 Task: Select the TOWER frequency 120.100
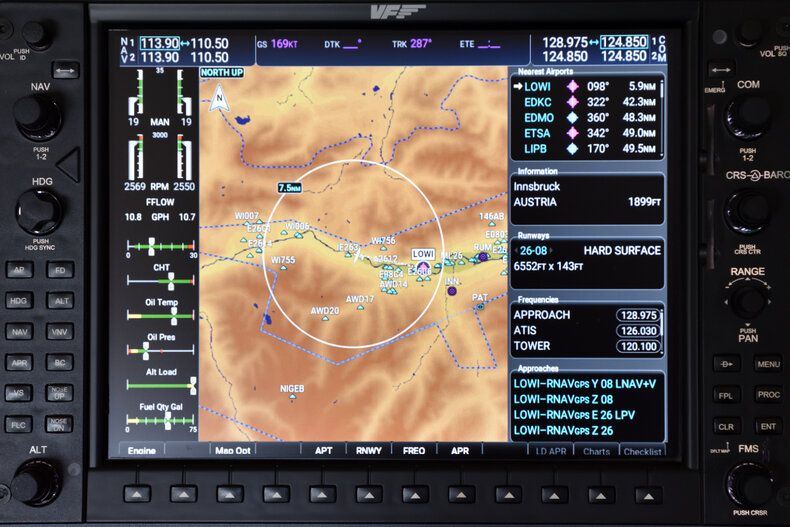pos(638,346)
